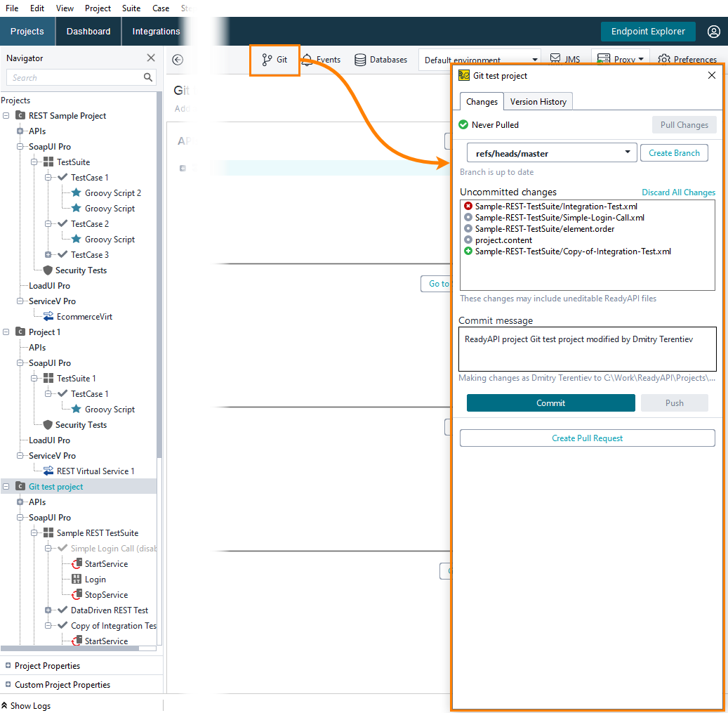
Task: Switch to the Dashboard tab
Action: click(x=88, y=32)
